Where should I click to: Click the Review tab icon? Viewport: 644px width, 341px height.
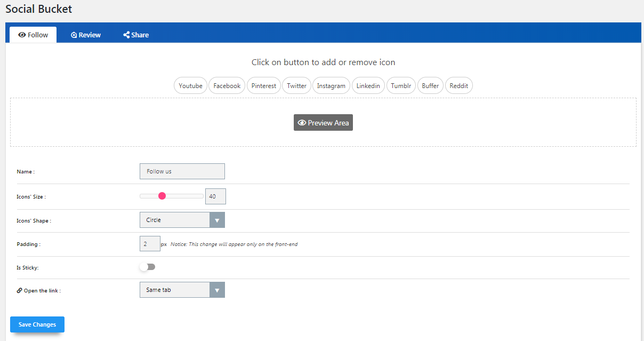pyautogui.click(x=74, y=35)
